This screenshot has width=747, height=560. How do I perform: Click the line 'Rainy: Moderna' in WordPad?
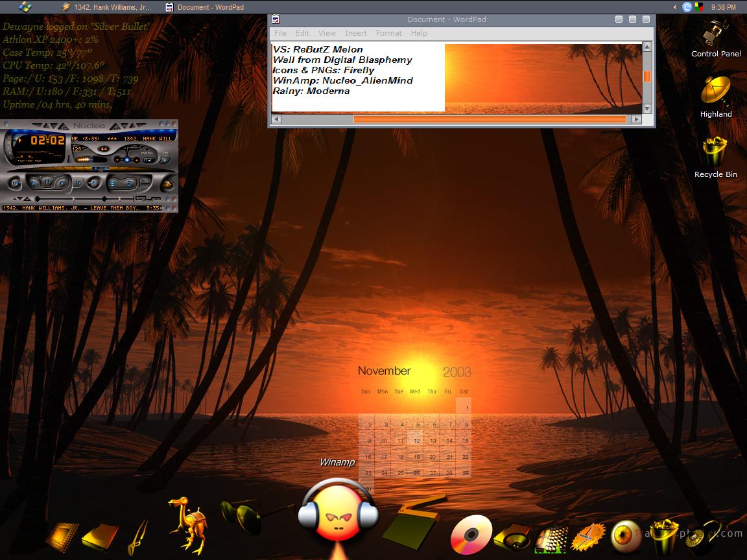pyautogui.click(x=311, y=91)
